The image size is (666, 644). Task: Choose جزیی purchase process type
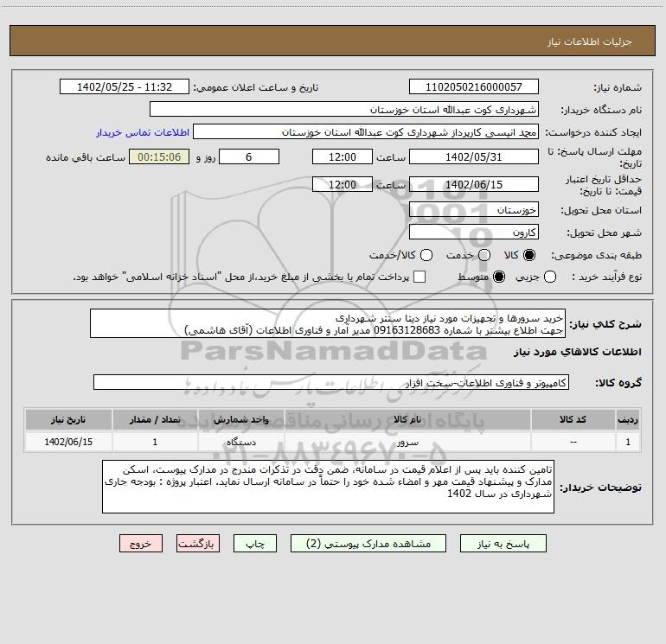[549, 277]
